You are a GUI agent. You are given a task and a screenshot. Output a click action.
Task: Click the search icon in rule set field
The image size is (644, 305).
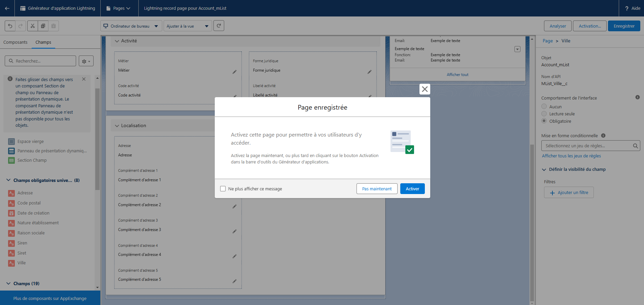[x=635, y=146]
